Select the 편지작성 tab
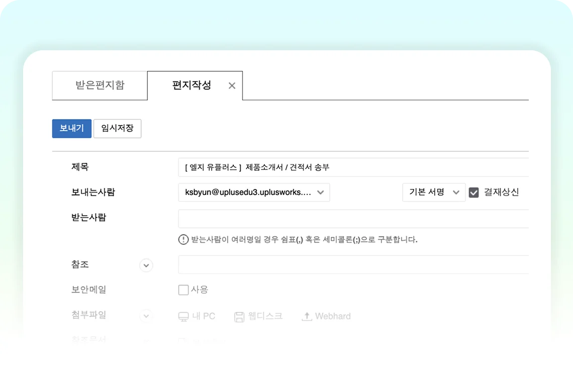This screenshot has height=392, width=573. pos(192,85)
